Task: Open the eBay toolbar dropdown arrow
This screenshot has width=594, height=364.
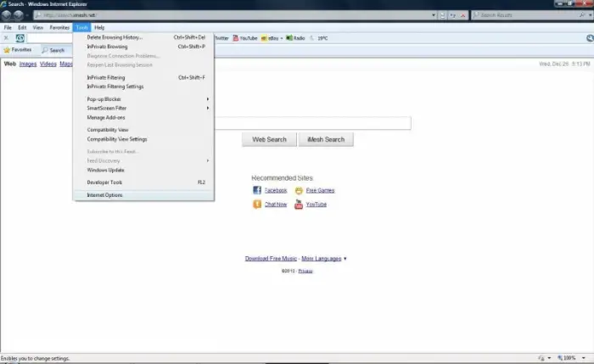Action: pos(282,38)
